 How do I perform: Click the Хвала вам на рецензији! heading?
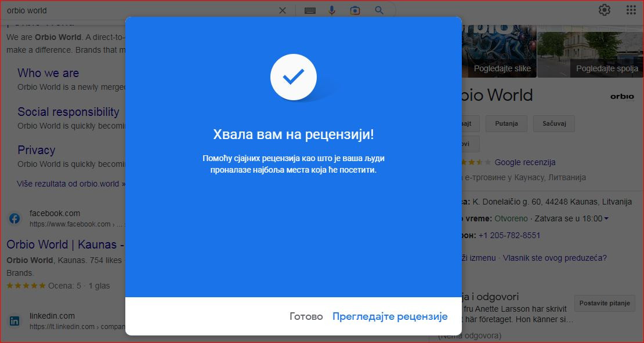coord(293,134)
